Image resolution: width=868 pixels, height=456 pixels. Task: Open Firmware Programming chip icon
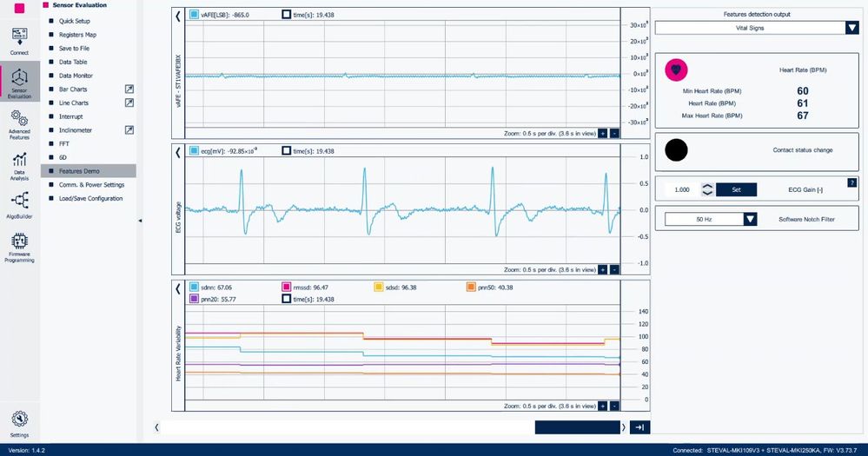point(19,241)
